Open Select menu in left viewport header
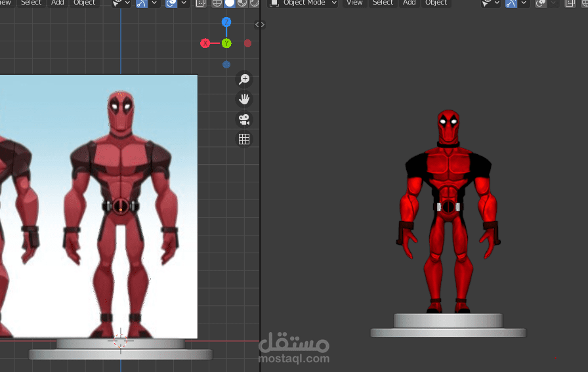The image size is (588, 372). click(x=31, y=3)
